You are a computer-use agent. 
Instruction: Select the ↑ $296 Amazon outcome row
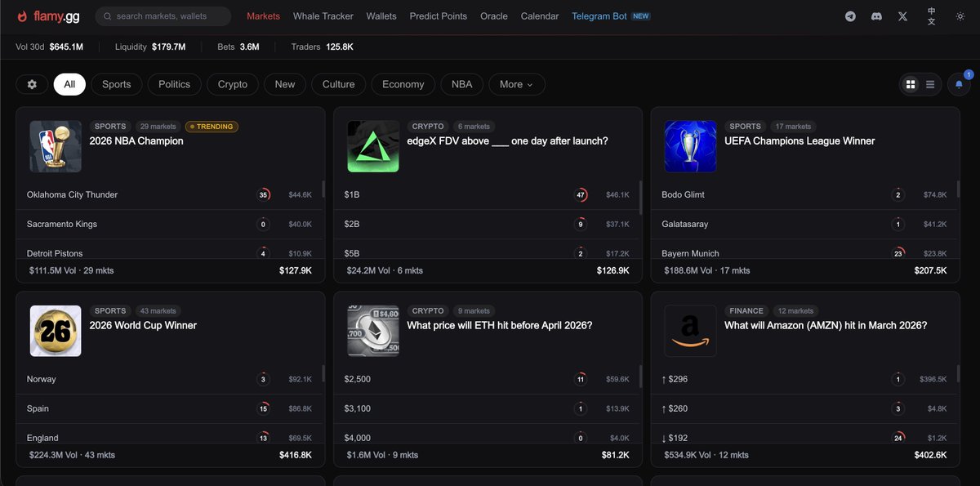point(805,379)
